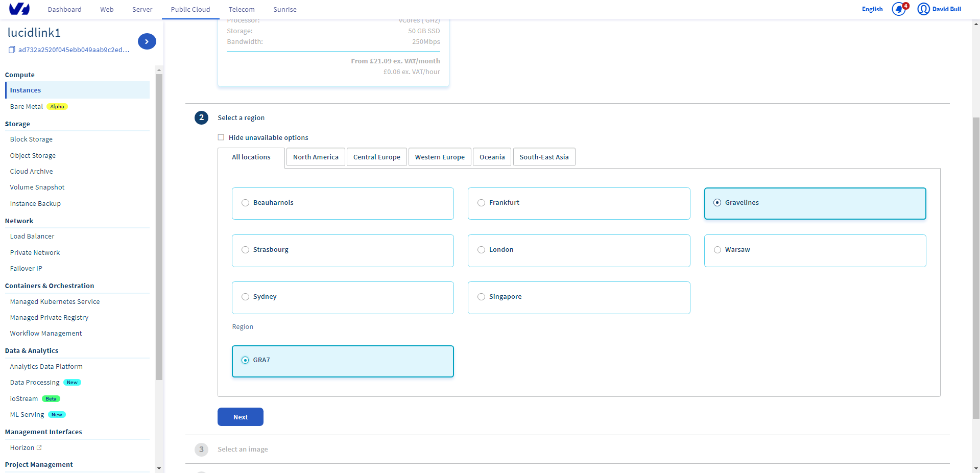Open the Sunrise navigation item
The width and height of the screenshot is (980, 473).
pos(285,9)
